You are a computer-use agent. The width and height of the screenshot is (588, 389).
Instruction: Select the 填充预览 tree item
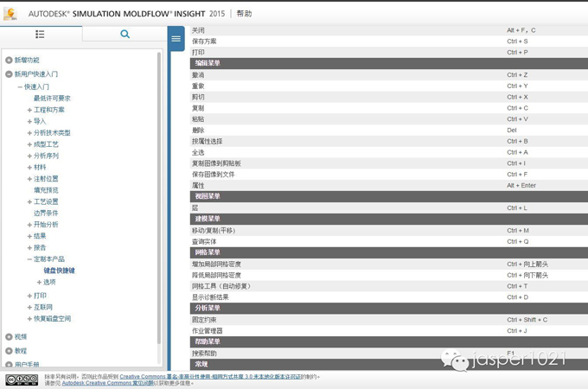tap(46, 190)
